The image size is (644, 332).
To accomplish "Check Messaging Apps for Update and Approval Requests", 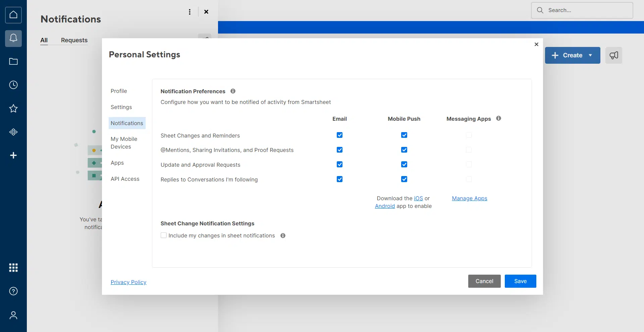I will 469,165.
